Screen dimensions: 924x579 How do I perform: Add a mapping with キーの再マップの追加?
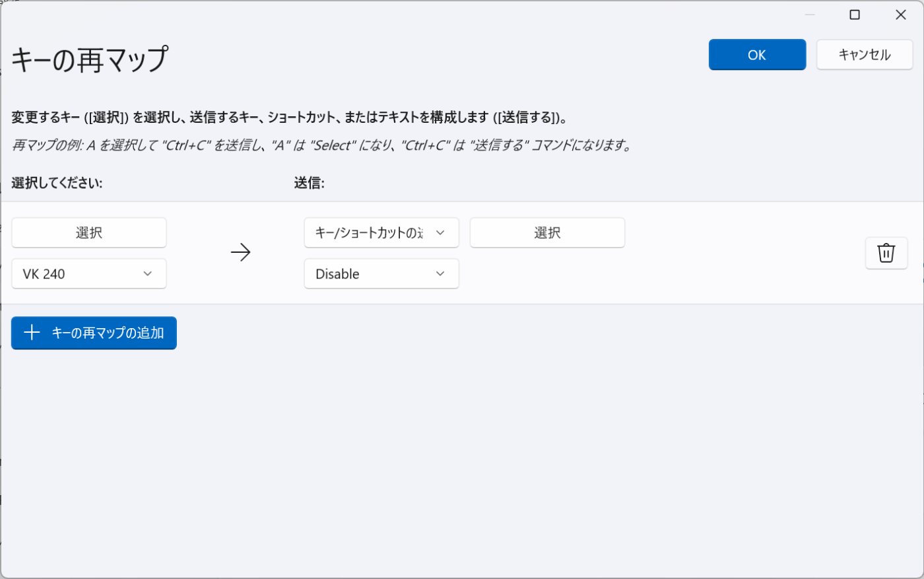tap(94, 333)
